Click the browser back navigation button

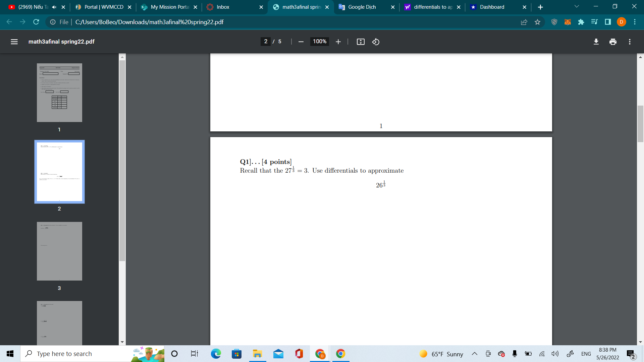pos(8,22)
